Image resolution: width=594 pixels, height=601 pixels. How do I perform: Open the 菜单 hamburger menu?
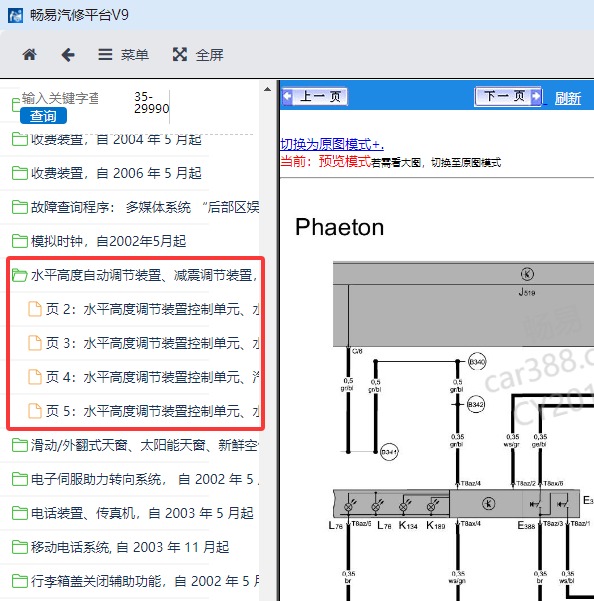[x=123, y=55]
